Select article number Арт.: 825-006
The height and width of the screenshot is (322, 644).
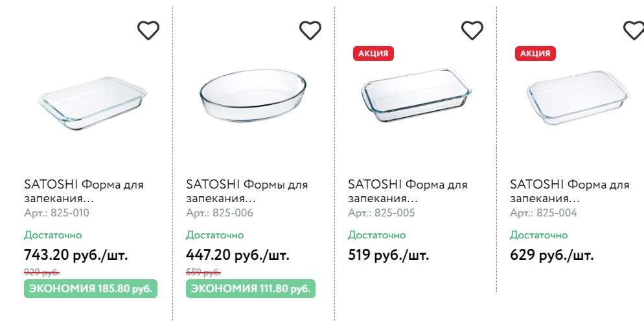[x=220, y=213]
